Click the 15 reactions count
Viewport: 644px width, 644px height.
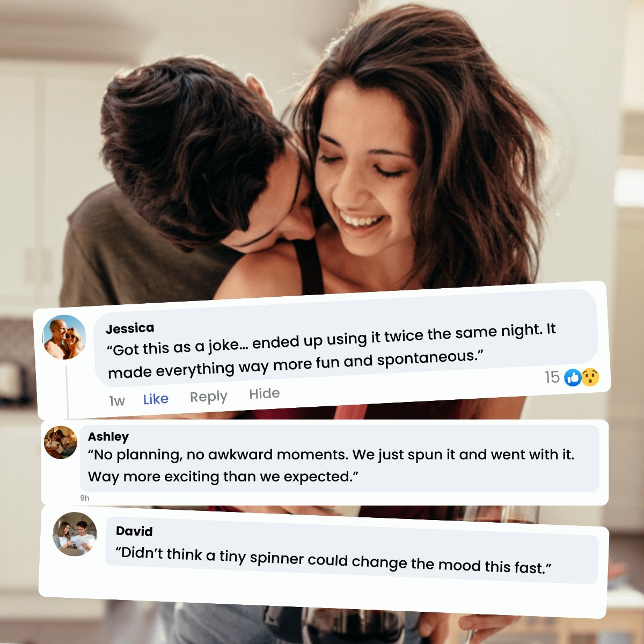(x=552, y=377)
